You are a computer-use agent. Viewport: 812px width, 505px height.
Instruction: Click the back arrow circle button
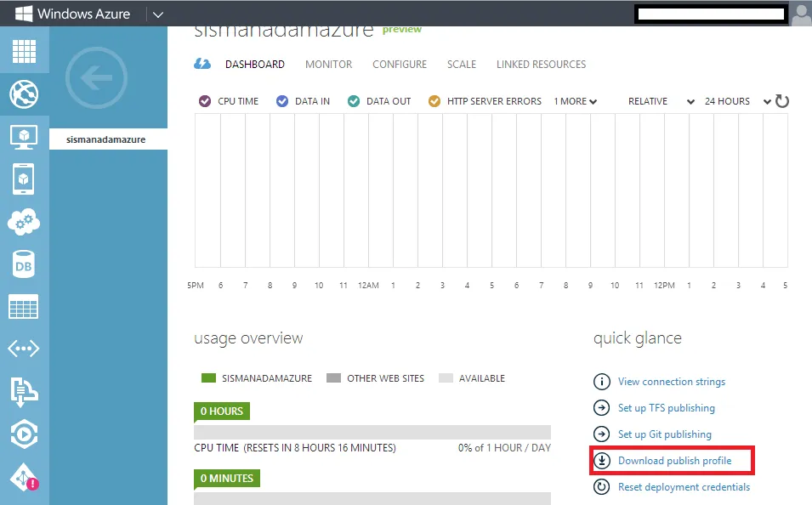(x=96, y=77)
